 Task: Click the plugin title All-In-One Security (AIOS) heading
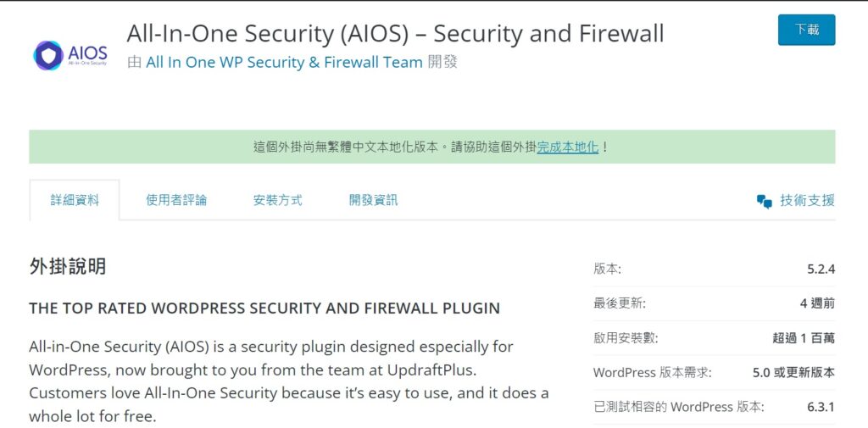(x=395, y=33)
